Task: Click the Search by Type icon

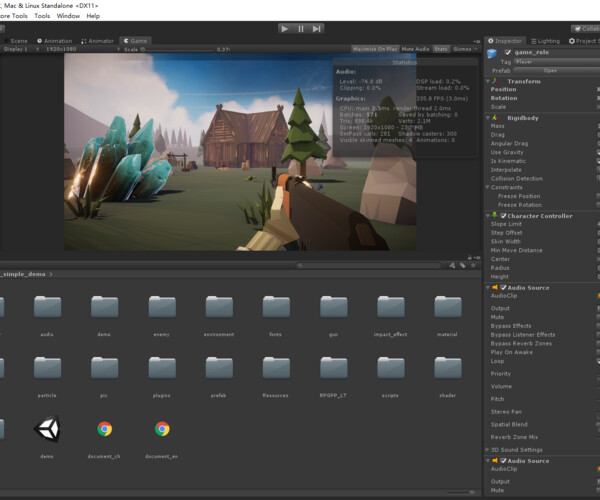Action: tap(452, 265)
